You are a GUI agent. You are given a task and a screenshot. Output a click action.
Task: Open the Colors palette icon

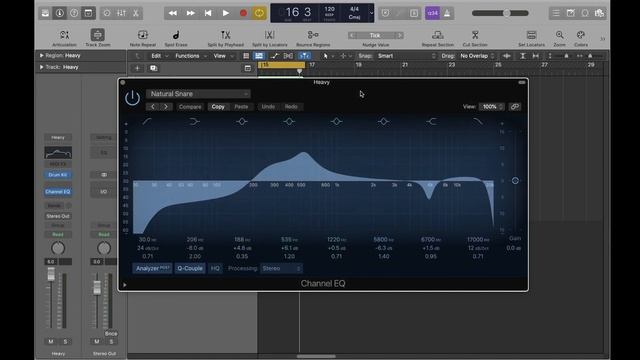[581, 35]
